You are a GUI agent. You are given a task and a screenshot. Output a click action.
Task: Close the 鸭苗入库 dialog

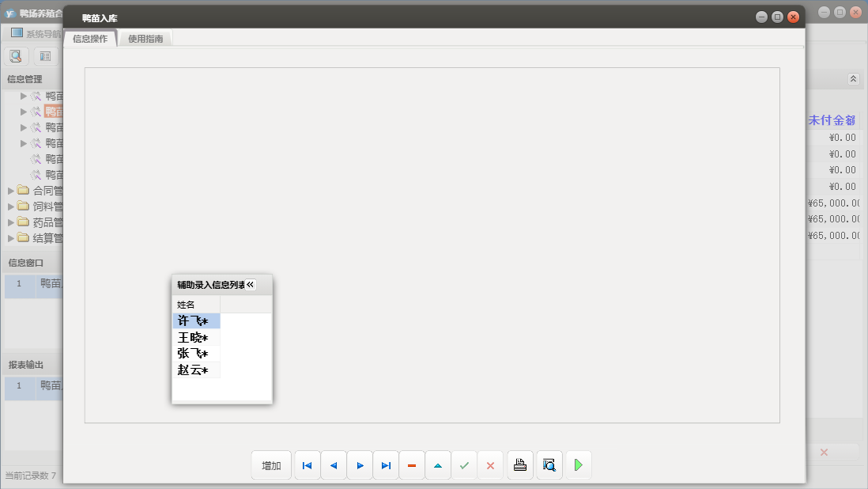793,17
